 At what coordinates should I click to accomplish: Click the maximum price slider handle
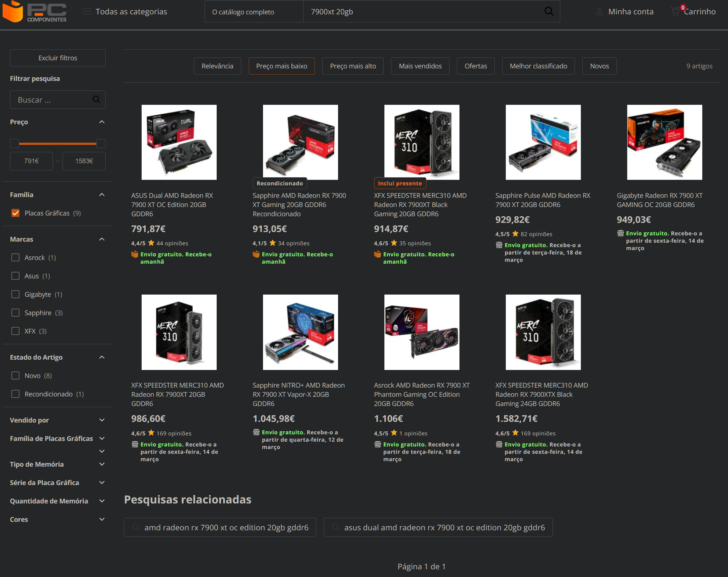(x=101, y=143)
